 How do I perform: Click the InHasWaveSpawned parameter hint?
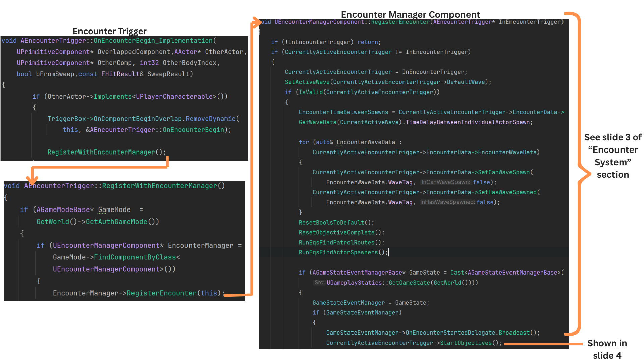447,202
